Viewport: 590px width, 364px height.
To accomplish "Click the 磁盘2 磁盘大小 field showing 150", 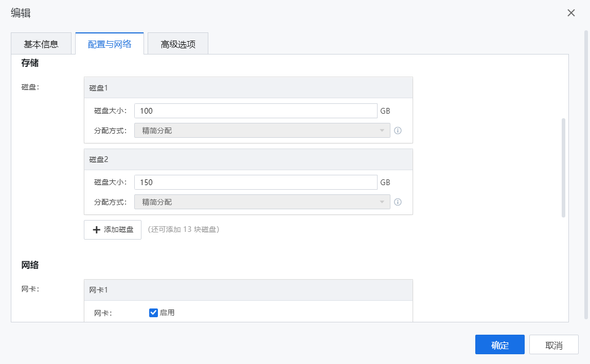I will [x=256, y=182].
